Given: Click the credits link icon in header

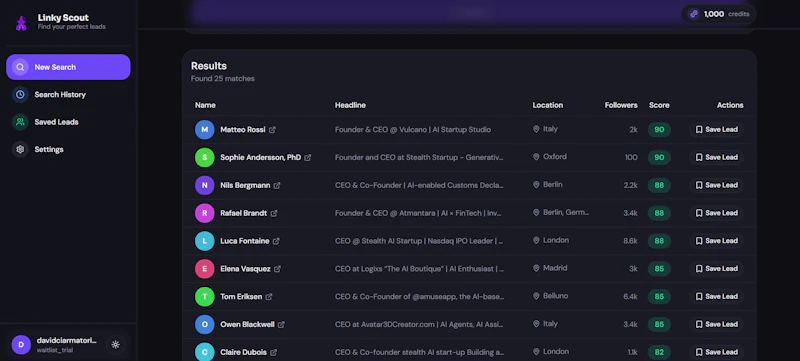Looking at the screenshot, I should click(x=693, y=14).
